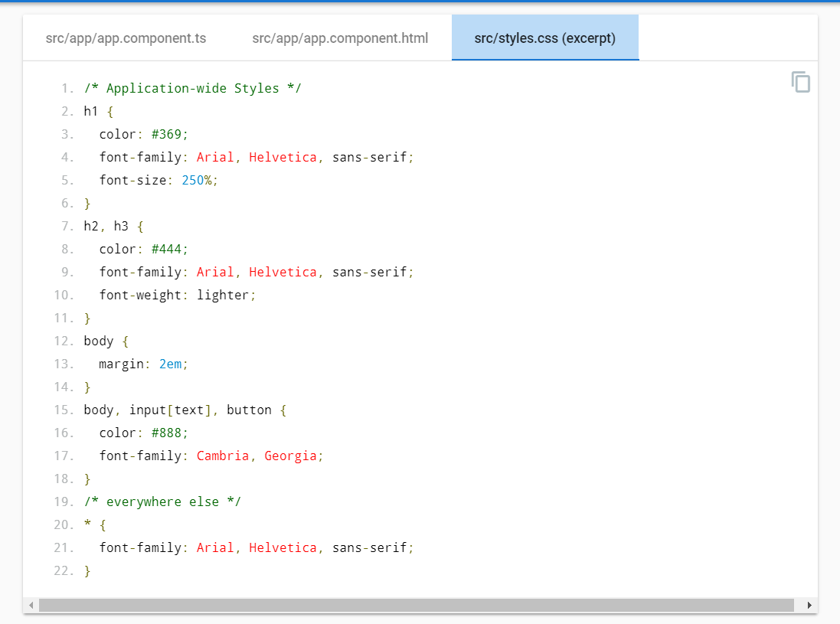
Task: Select the color value #444
Action: click(x=170, y=248)
